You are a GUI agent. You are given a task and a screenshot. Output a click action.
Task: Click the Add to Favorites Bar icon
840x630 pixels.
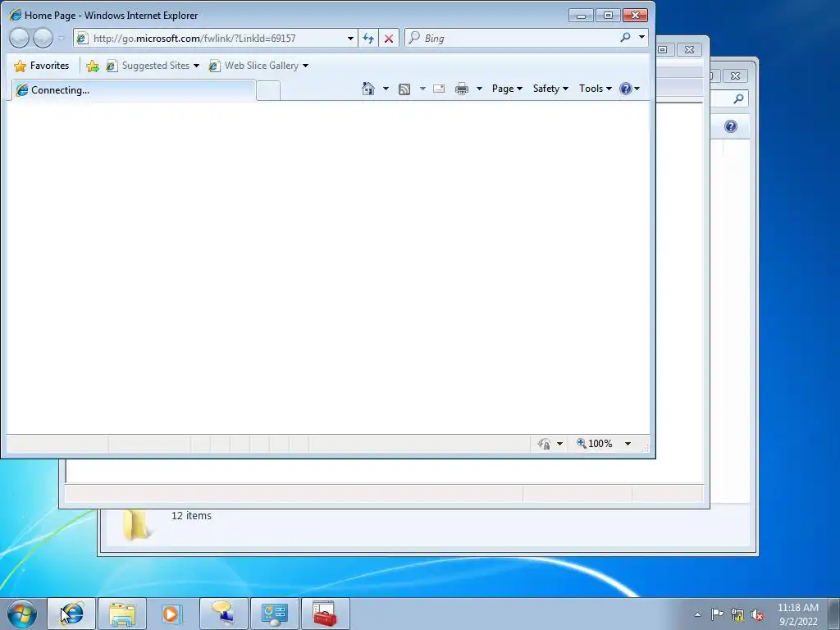92,66
